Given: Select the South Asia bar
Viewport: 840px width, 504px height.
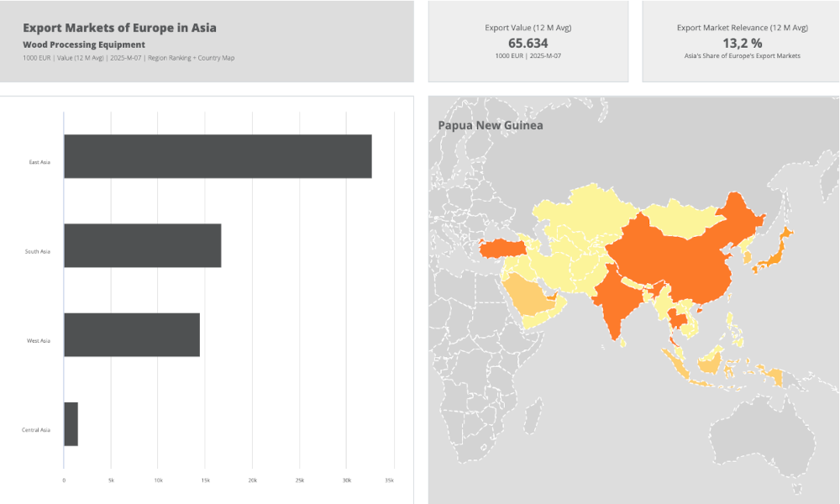Looking at the screenshot, I should [x=143, y=245].
